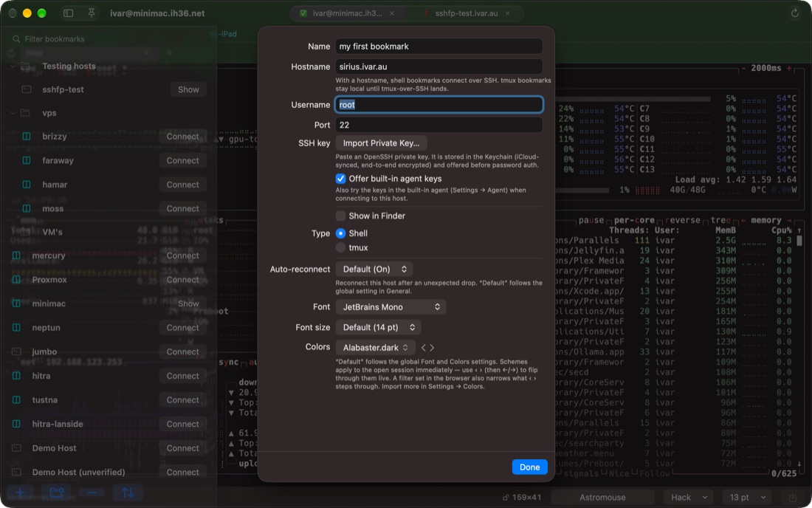812x508 pixels.
Task: Click the neptun bookmark icon
Action: click(x=16, y=328)
